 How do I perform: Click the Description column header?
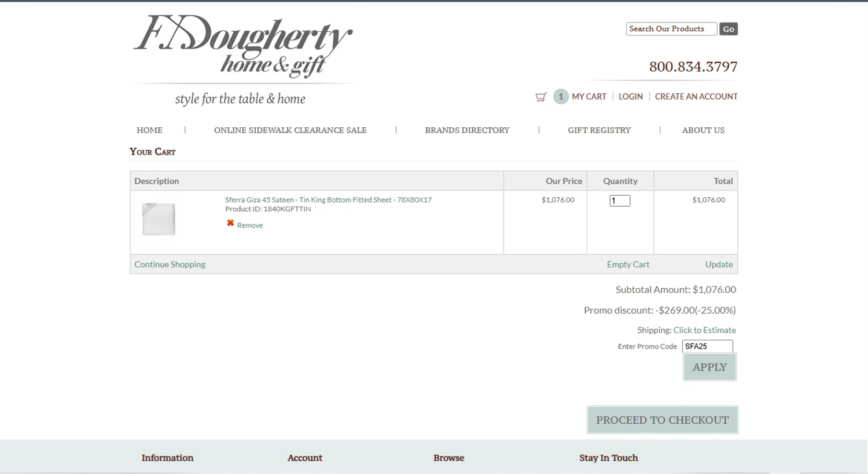157,181
